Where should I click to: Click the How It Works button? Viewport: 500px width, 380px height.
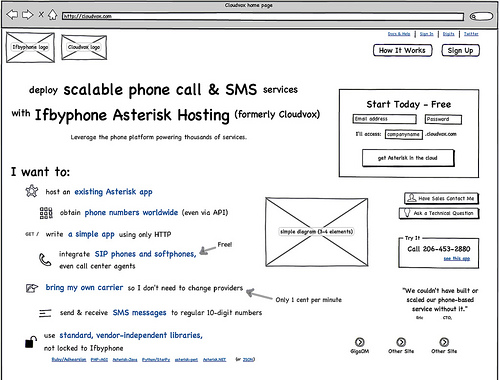point(402,50)
